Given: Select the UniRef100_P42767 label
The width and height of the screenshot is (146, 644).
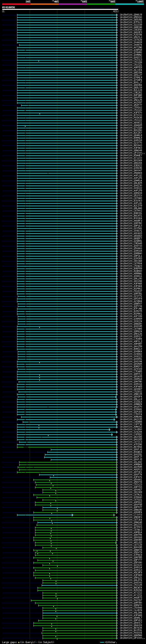Looking at the screenshot, I should [131, 600].
